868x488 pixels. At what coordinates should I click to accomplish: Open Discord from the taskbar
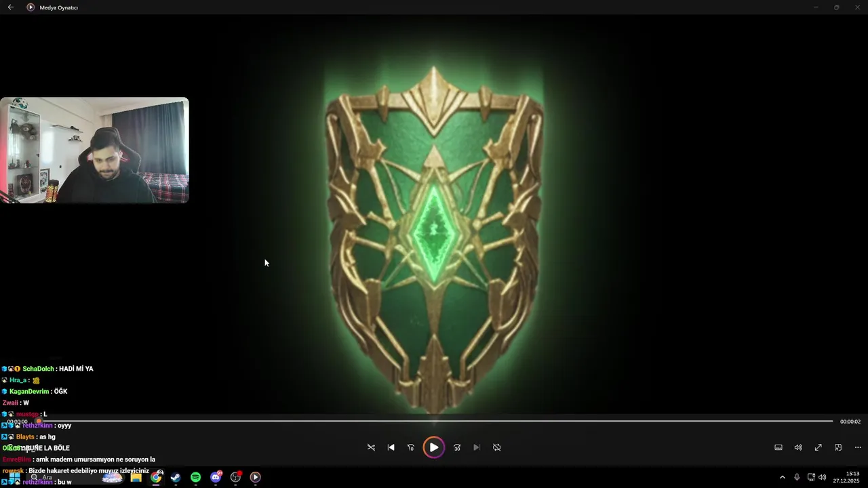[216, 477]
